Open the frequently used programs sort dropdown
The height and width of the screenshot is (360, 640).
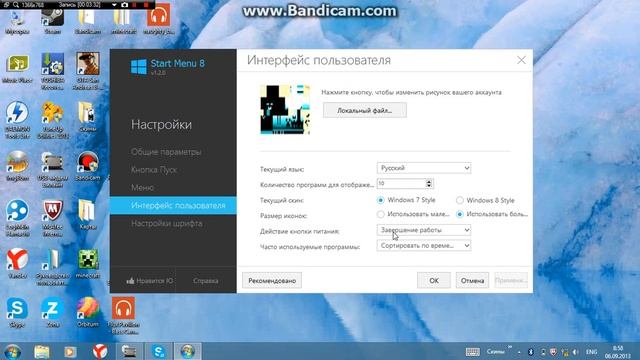pyautogui.click(x=424, y=246)
